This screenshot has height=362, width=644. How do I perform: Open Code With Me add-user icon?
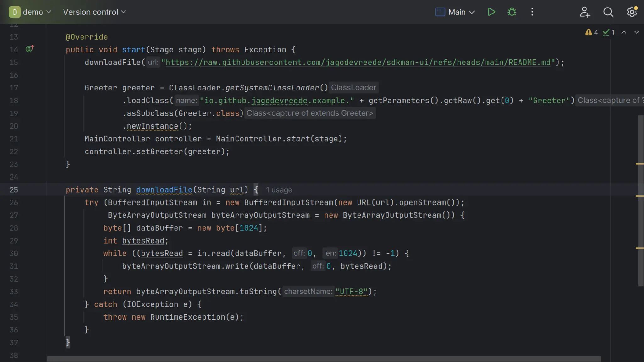click(585, 12)
